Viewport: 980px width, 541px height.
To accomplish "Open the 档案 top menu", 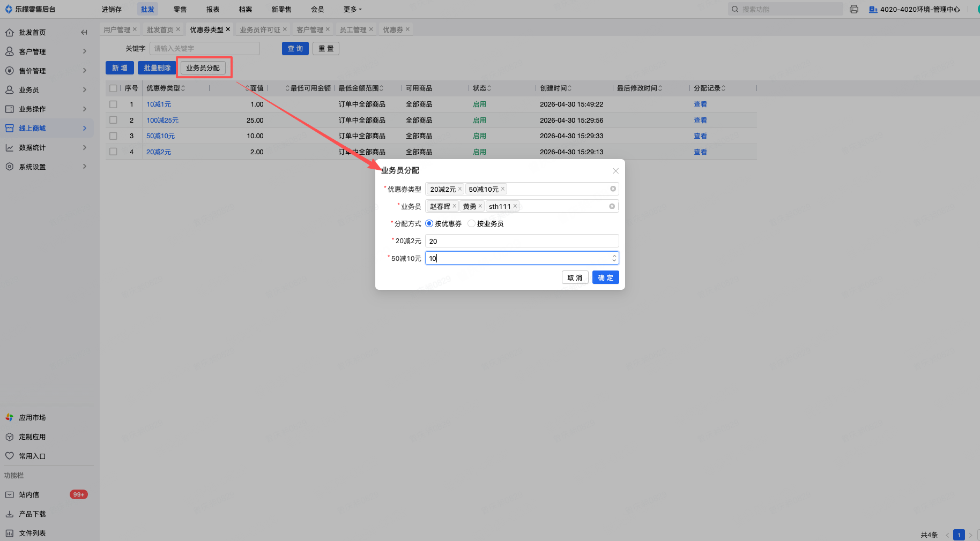I will pos(246,9).
